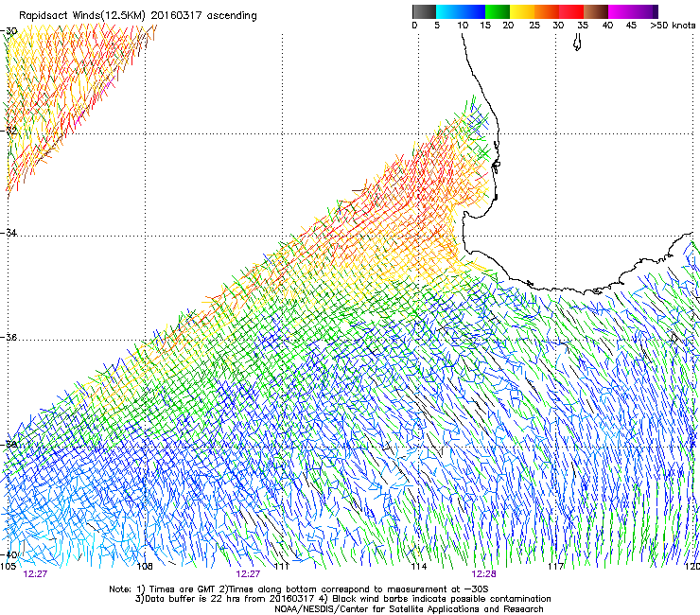Click the '45' legend scale label
Viewport: 700px width, 615px height.
tap(631, 26)
